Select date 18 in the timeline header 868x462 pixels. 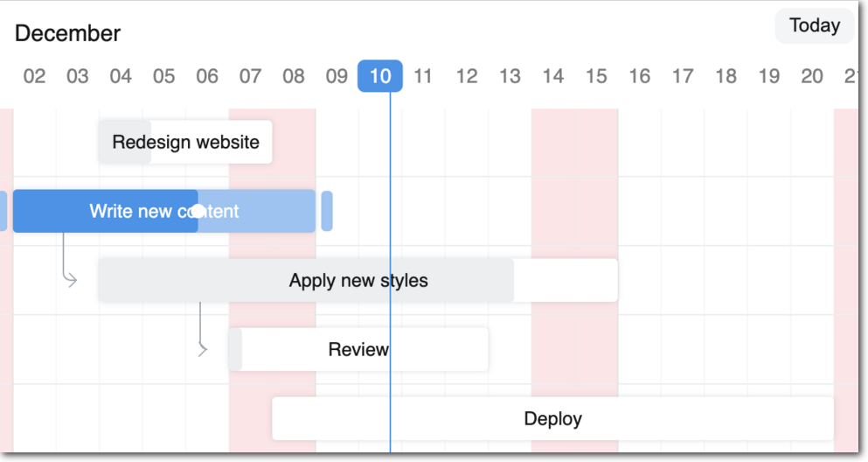coord(726,76)
